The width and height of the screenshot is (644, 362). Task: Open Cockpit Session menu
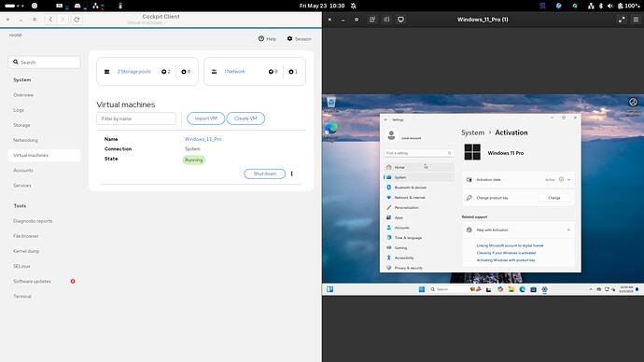299,38
